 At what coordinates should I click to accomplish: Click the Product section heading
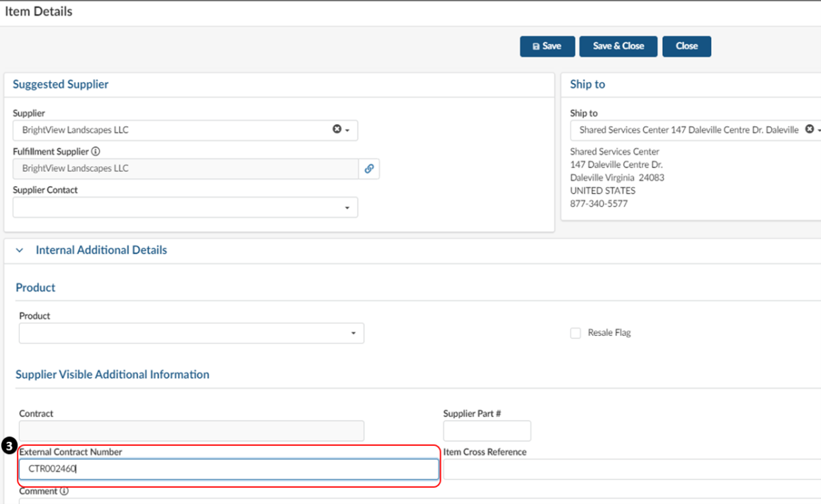coord(36,287)
